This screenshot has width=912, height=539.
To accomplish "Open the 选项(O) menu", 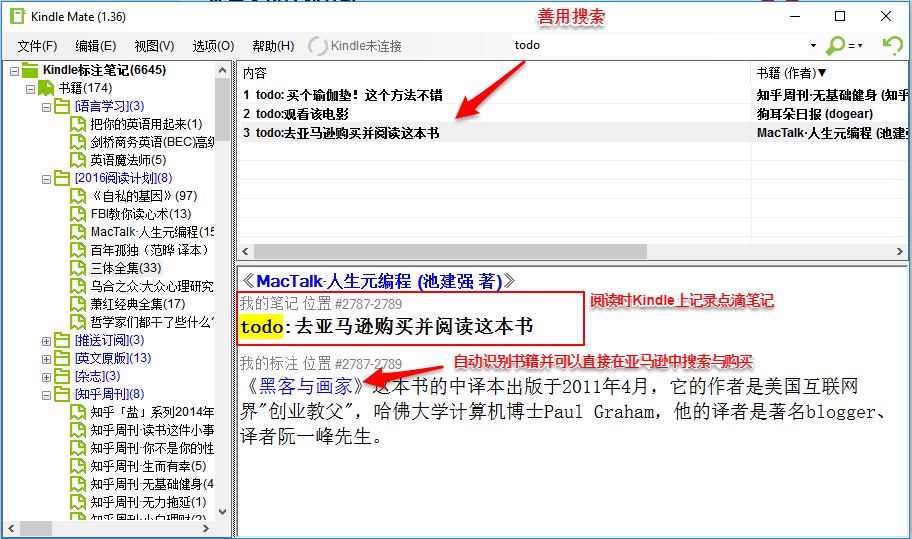I will 213,46.
